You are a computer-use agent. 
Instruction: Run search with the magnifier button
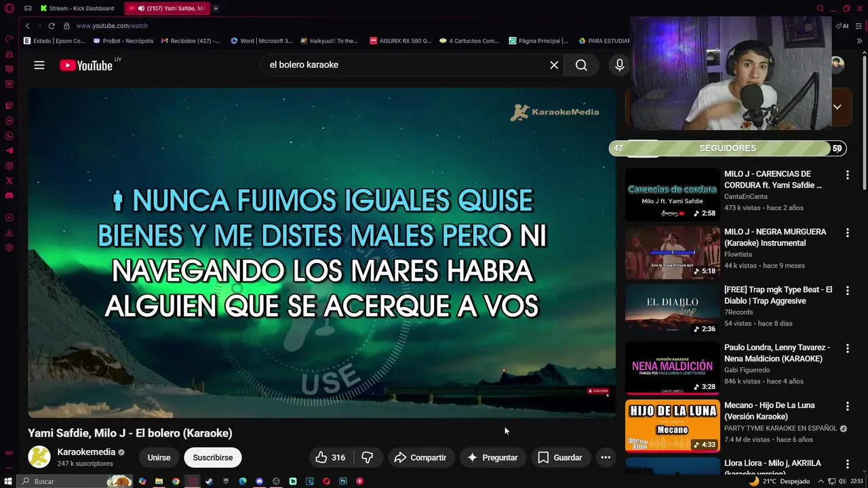pyautogui.click(x=581, y=65)
